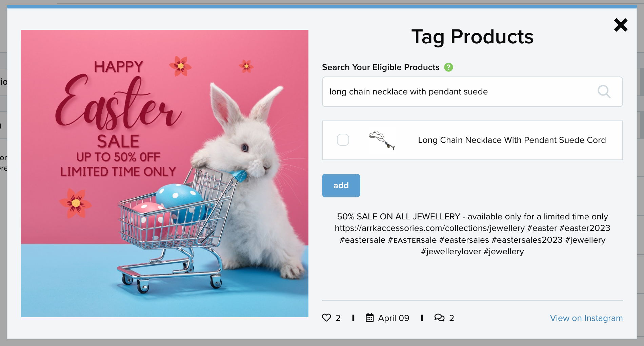Screen dimensions: 644x346
Task: Click the Tag Products heading
Action: [x=472, y=37]
